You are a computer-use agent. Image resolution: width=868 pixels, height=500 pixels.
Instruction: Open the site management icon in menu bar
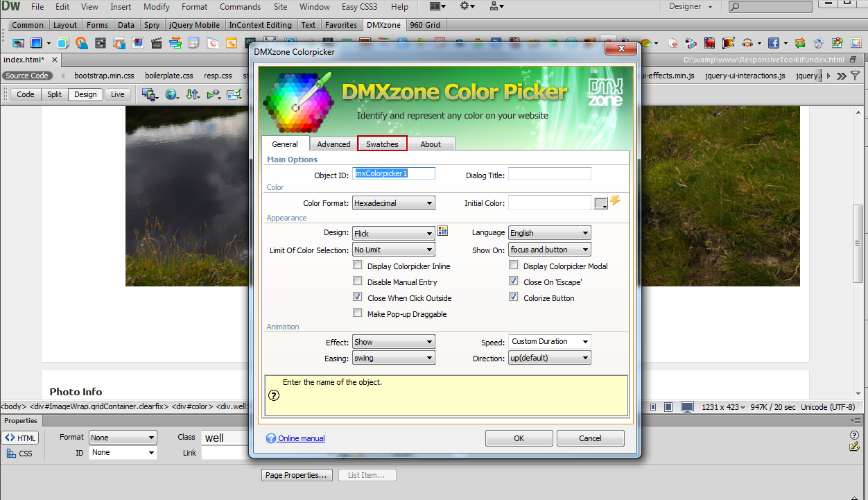[496, 6]
